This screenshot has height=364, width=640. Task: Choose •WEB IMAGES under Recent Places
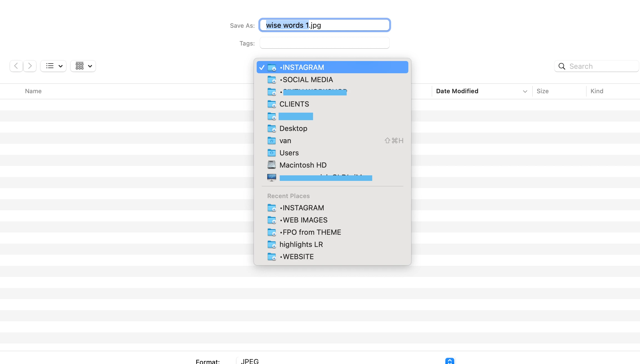303,220
